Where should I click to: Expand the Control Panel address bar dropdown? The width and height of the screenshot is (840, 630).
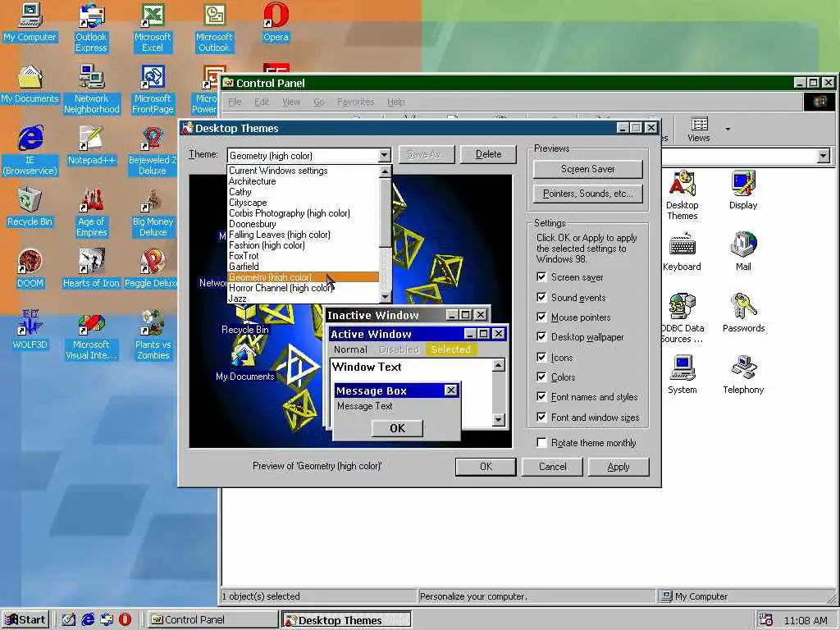824,156
